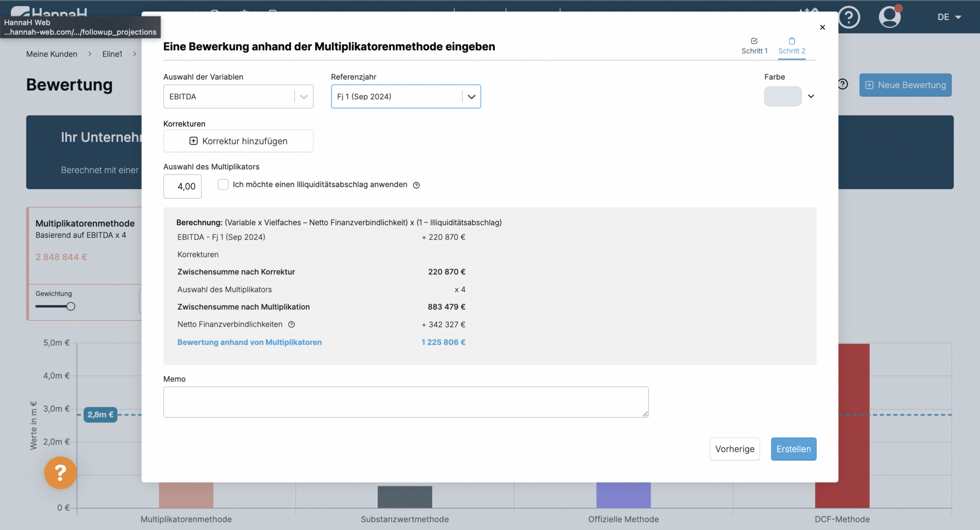This screenshot has width=980, height=530.
Task: Click Korrektur hinzufügen button
Action: pyautogui.click(x=238, y=141)
